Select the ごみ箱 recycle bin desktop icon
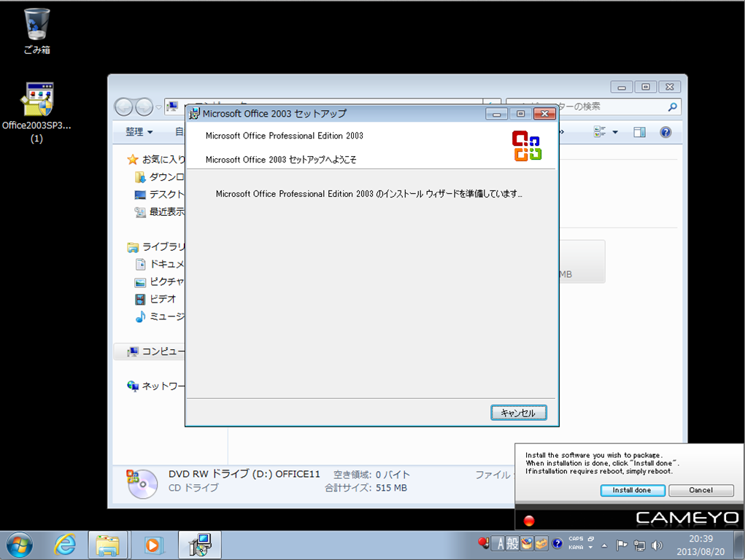Viewport: 745px width, 560px height. [x=36, y=31]
